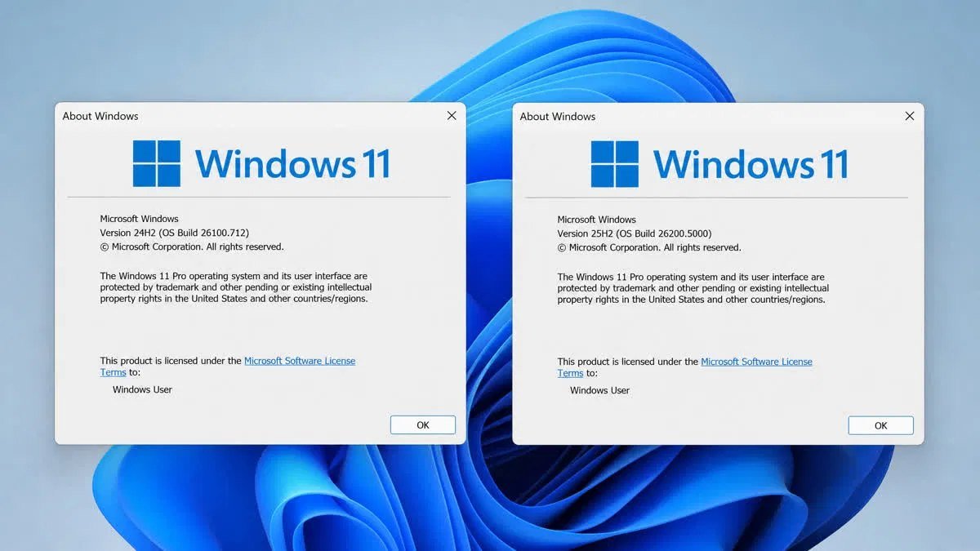Open Microsoft Software License link in 24H2 dialog
This screenshot has height=551, width=980.
pos(300,361)
